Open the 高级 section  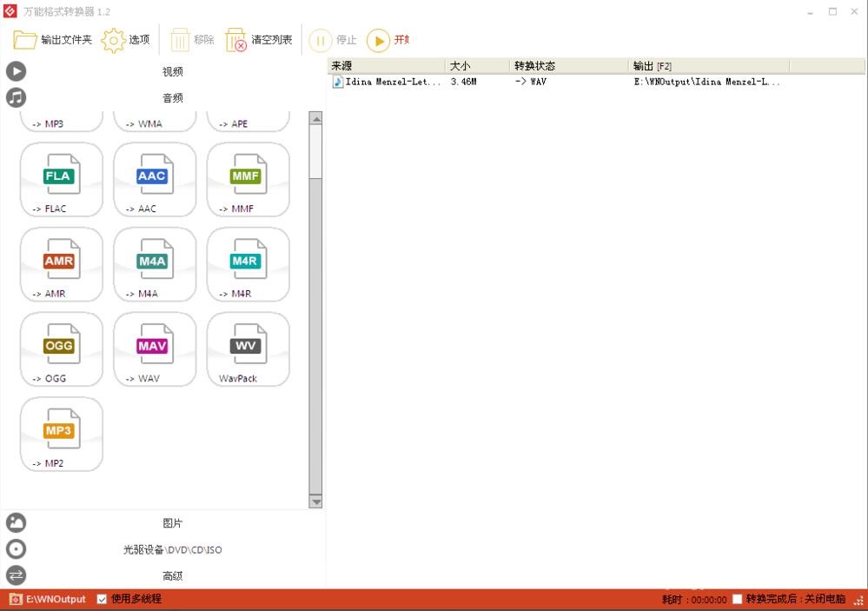coord(172,575)
